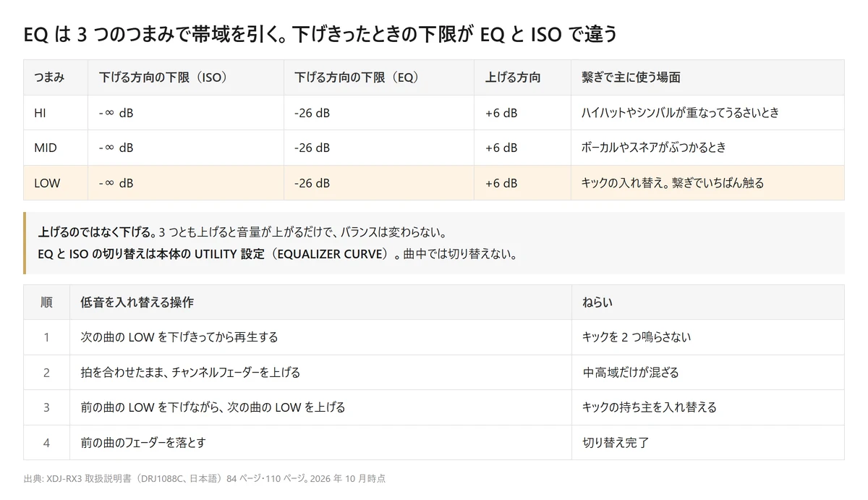Click '拍を合わせたまま、チャンネルフェーダーを上げる' cell
Viewport: 868px width, 500px height.
(x=320, y=373)
